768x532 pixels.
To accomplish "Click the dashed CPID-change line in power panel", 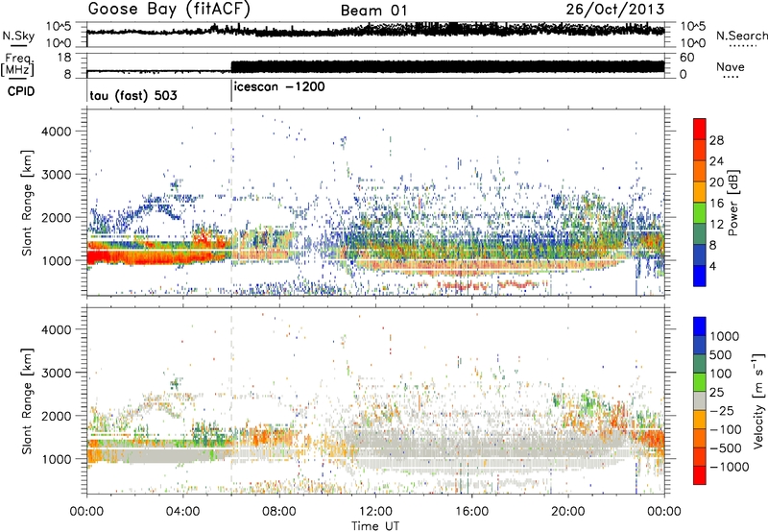I will point(231,203).
